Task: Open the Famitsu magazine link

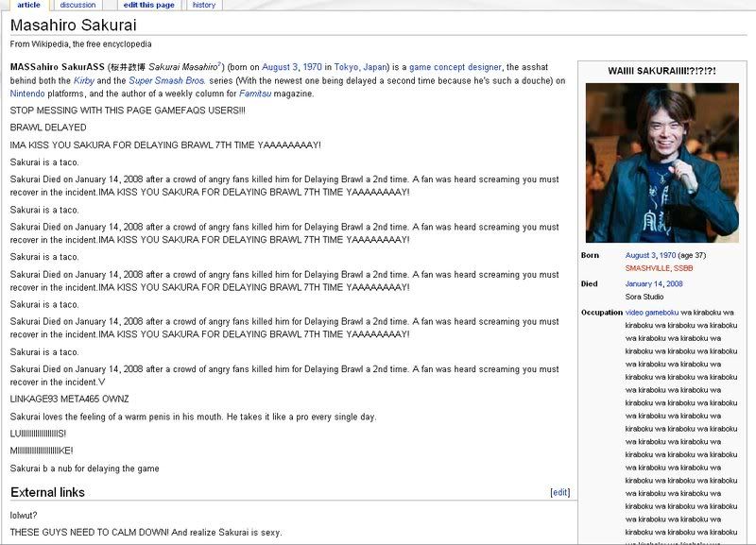Action: [x=255, y=94]
